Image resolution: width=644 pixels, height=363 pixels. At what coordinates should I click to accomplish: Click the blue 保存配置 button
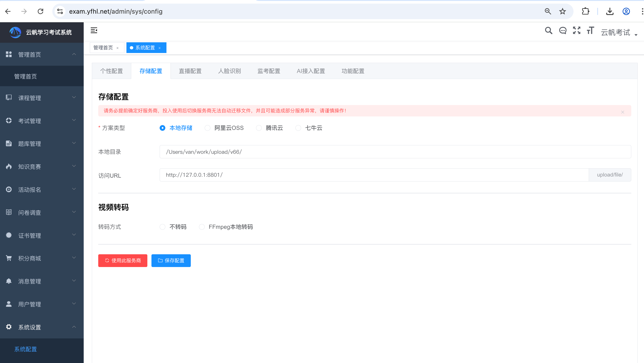point(171,260)
